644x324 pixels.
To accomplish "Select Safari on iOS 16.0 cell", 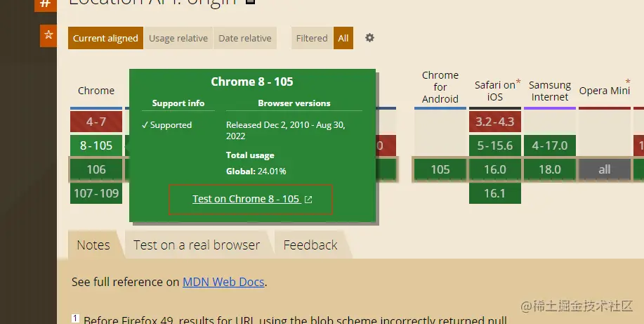I will coord(495,169).
